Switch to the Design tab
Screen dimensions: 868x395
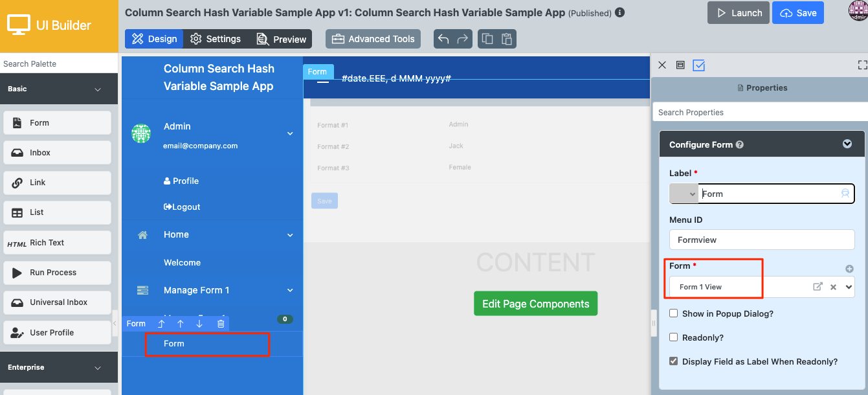coord(154,39)
